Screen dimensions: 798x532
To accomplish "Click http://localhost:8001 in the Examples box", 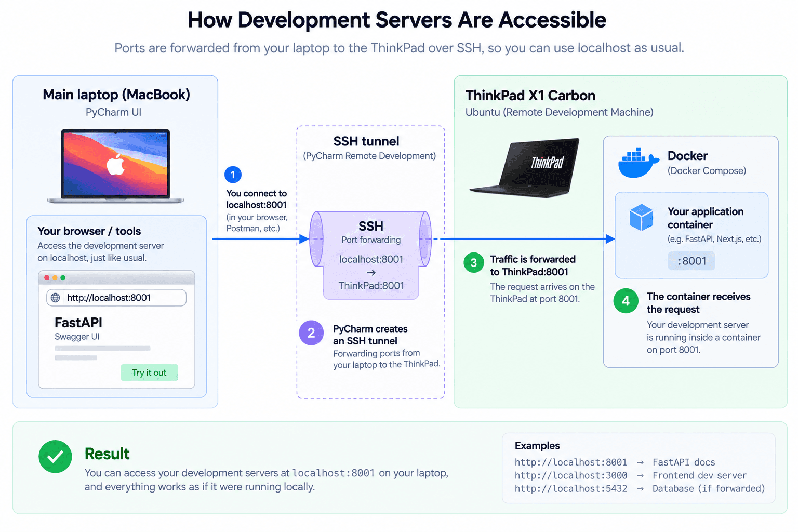I will pos(571,462).
